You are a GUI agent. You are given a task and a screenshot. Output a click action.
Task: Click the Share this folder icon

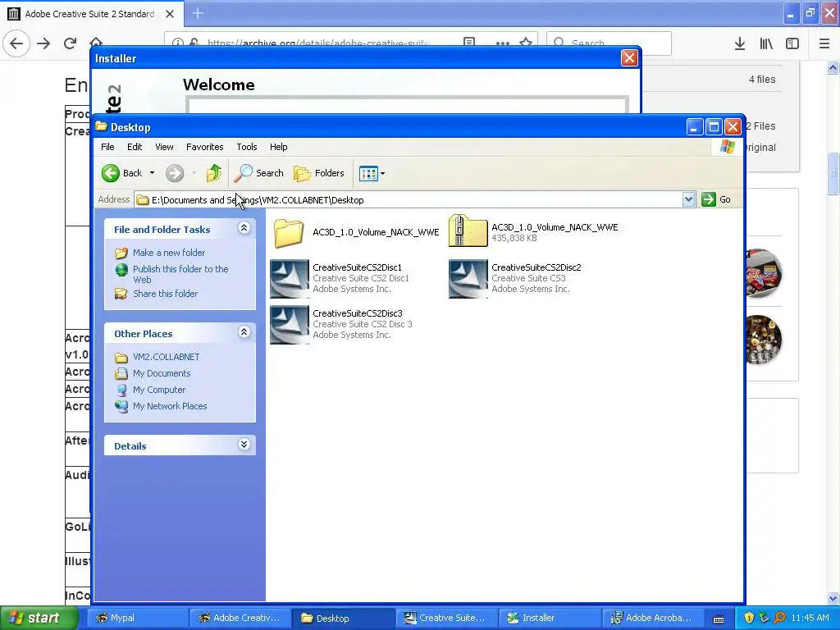pos(121,294)
